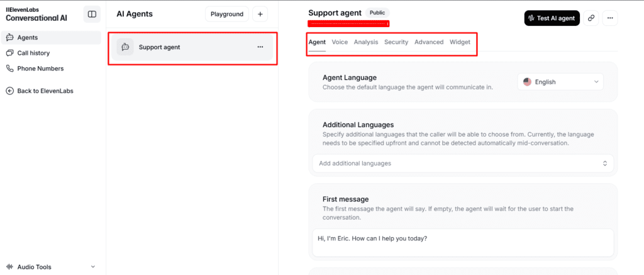Open the more options menu beside link icon

pos(609,18)
